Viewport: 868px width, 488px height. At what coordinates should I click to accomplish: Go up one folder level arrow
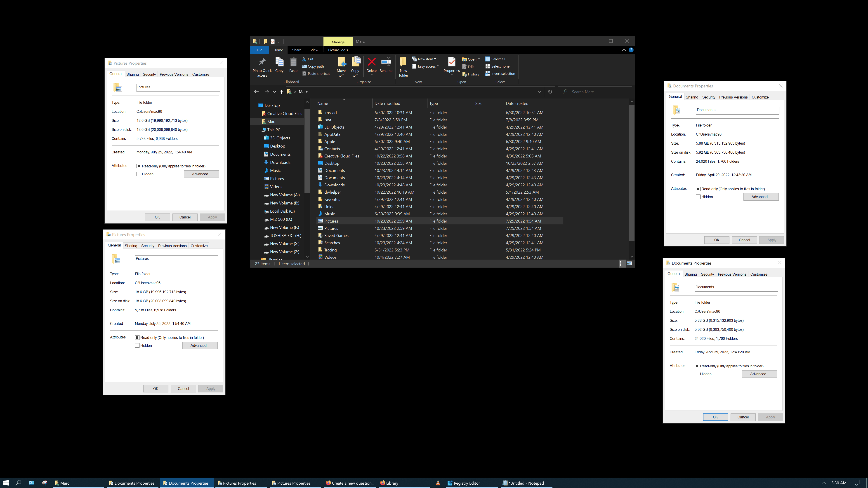tap(281, 91)
